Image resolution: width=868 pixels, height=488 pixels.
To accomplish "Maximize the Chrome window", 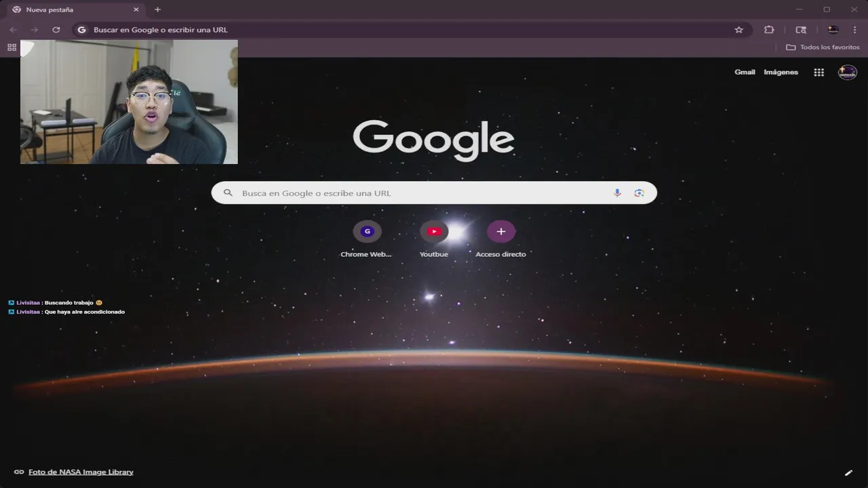I will (x=827, y=9).
